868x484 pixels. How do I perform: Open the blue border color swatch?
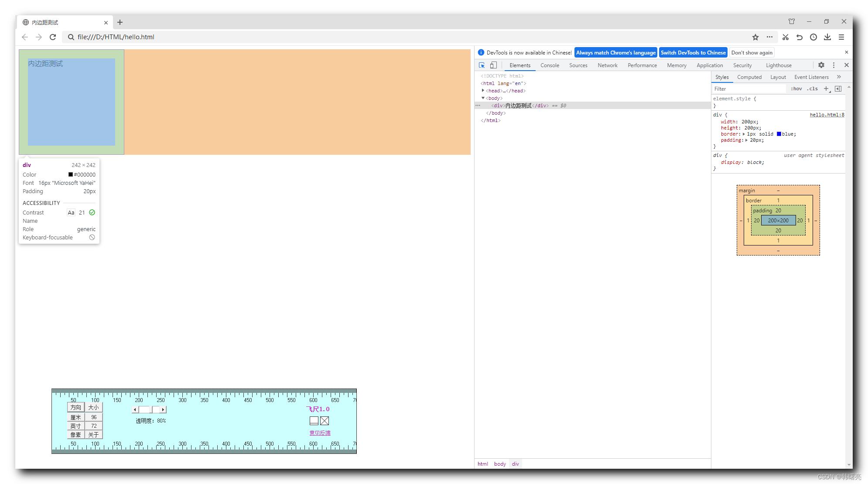click(779, 134)
